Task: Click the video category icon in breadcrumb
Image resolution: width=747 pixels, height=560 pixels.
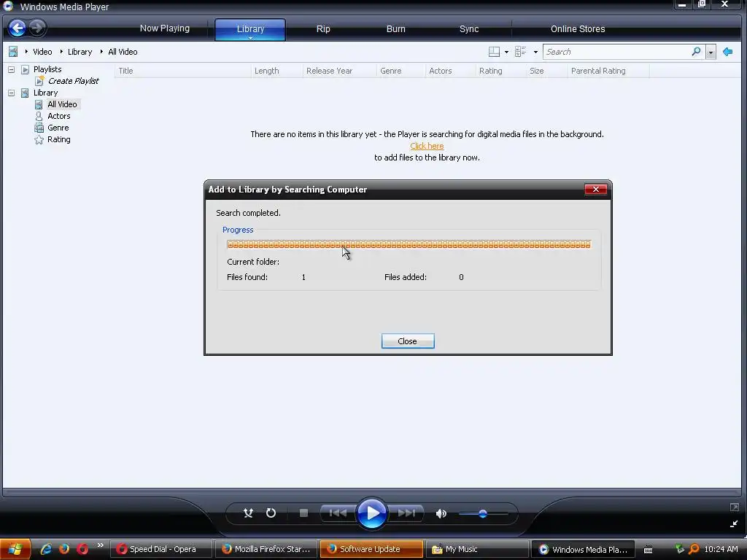Action: click(13, 52)
